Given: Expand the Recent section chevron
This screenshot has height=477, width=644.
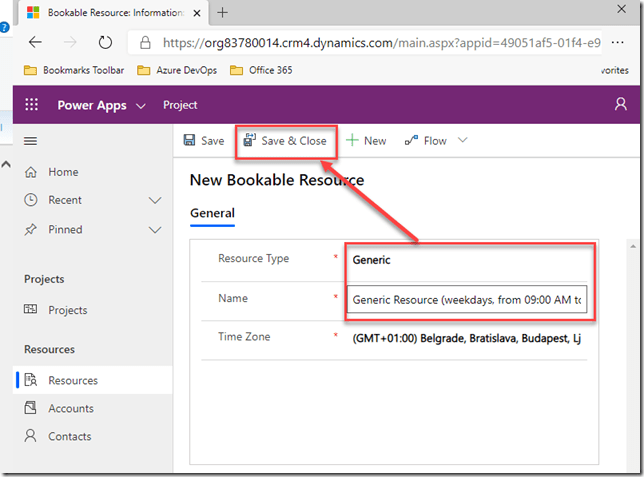Looking at the screenshot, I should pyautogui.click(x=155, y=200).
